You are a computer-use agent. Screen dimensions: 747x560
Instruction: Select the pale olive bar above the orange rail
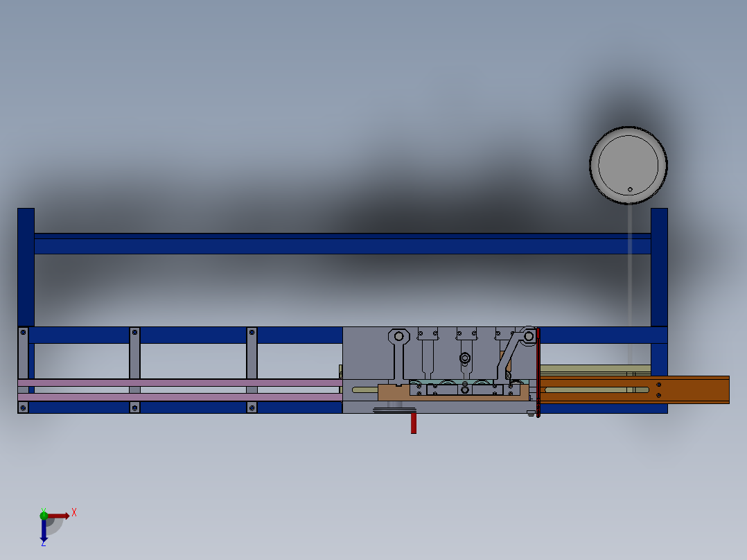595,369
